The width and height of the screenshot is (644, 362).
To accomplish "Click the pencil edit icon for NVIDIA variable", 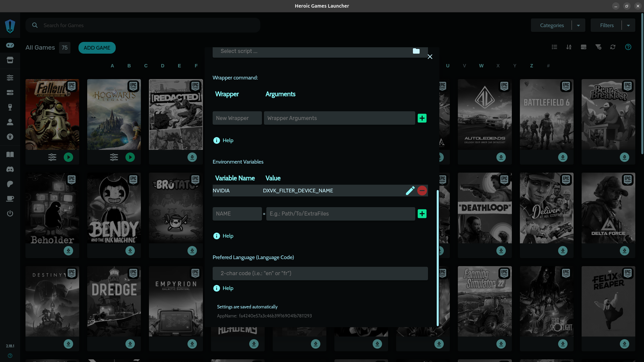I will [410, 191].
